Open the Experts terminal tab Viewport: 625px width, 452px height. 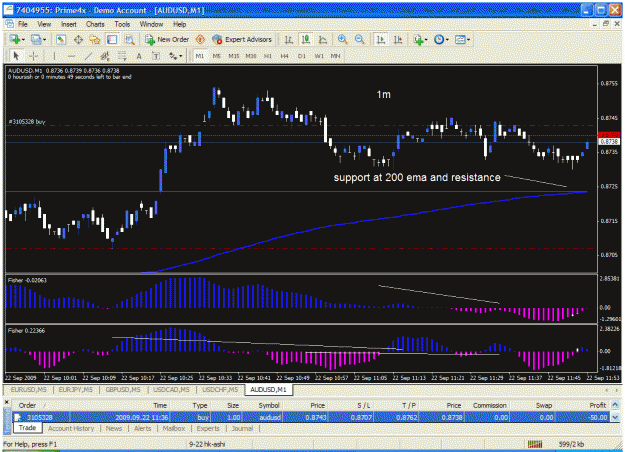208,428
